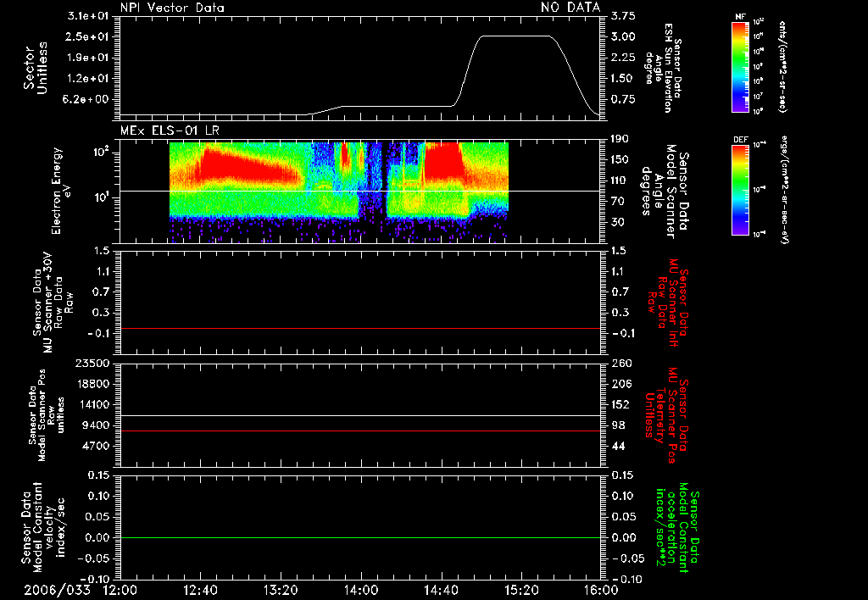The height and width of the screenshot is (600, 868).
Task: Click the red Scanner Pos Telemetry line
Action: pos(359,431)
